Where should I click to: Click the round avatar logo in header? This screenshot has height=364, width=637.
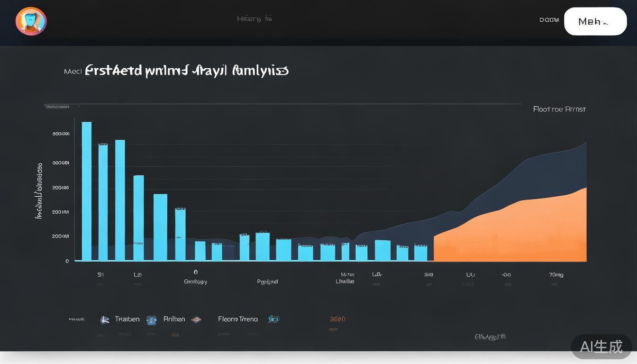[31, 21]
